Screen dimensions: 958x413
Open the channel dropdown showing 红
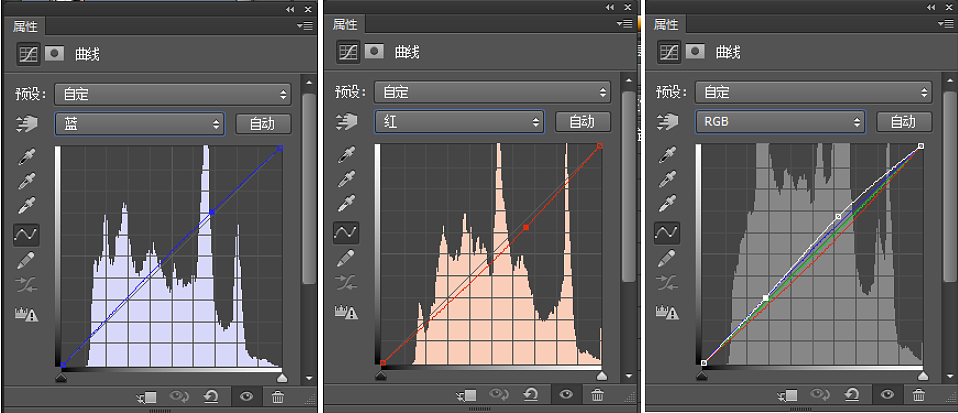[459, 122]
